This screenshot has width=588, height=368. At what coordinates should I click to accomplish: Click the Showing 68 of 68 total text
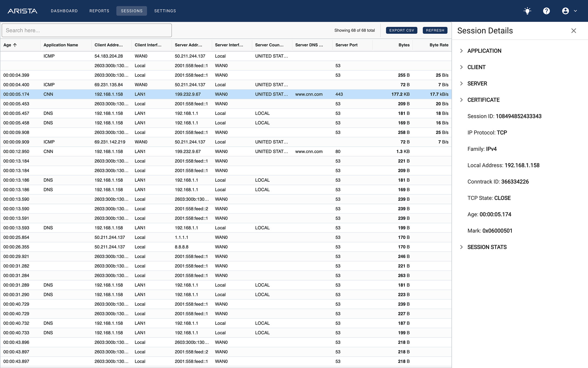354,30
